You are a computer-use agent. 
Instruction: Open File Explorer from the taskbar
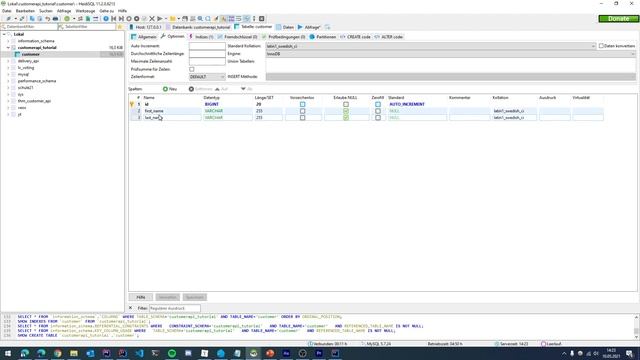[74, 353]
